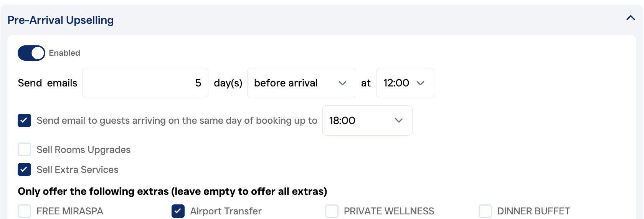
Task: Turn off the Enabled toggle switch
Action: coord(31,53)
